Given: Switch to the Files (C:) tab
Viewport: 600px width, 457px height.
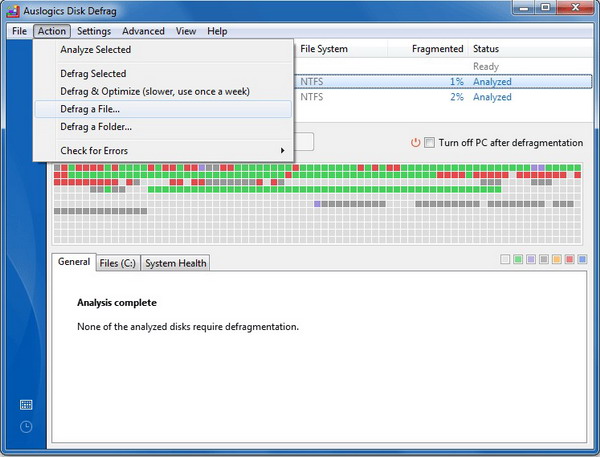Looking at the screenshot, I should (118, 263).
